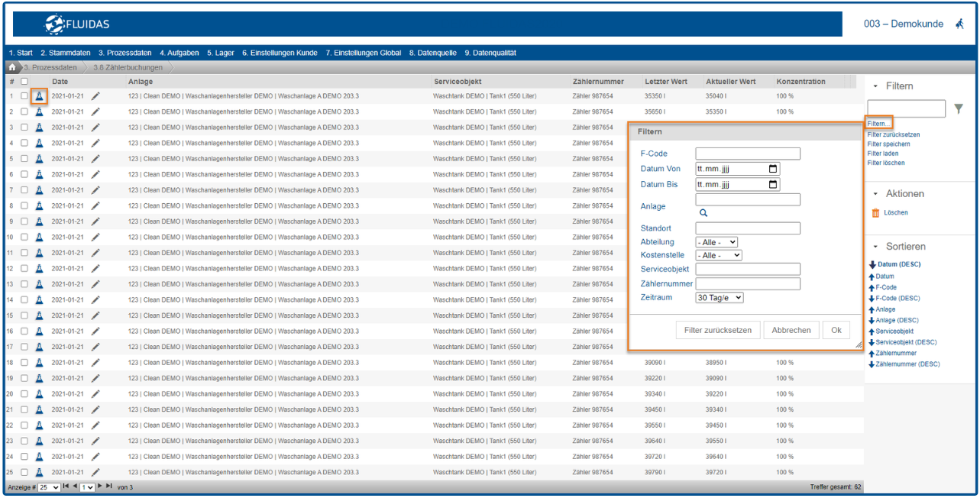Image resolution: width=980 pixels, height=498 pixels.
Task: Go to the last page of results
Action: click(109, 487)
